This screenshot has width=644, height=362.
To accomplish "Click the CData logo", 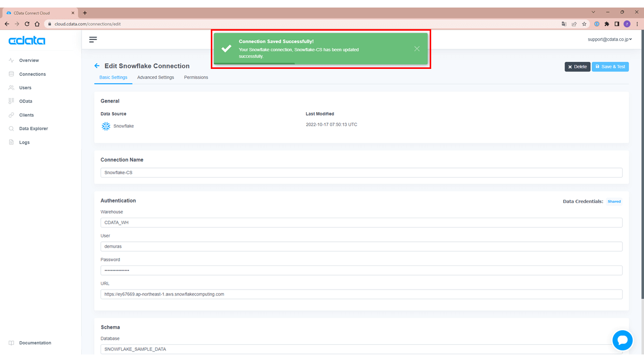I will click(27, 41).
